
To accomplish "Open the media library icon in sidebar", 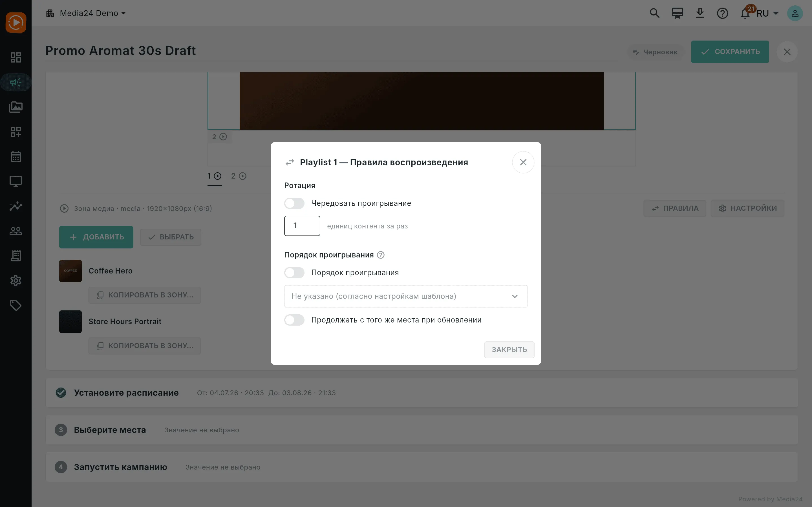I will [16, 107].
